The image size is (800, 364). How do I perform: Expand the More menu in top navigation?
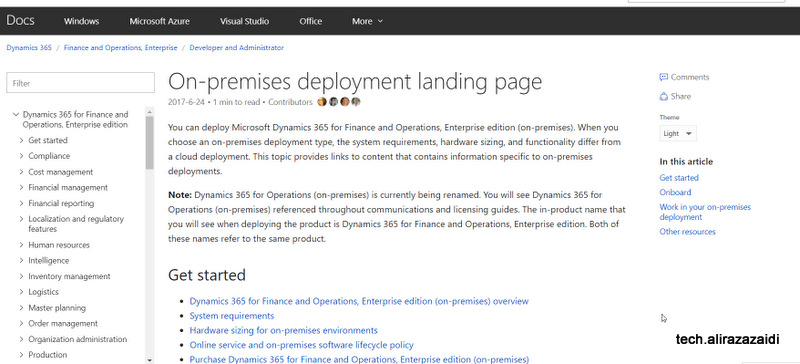tap(367, 21)
